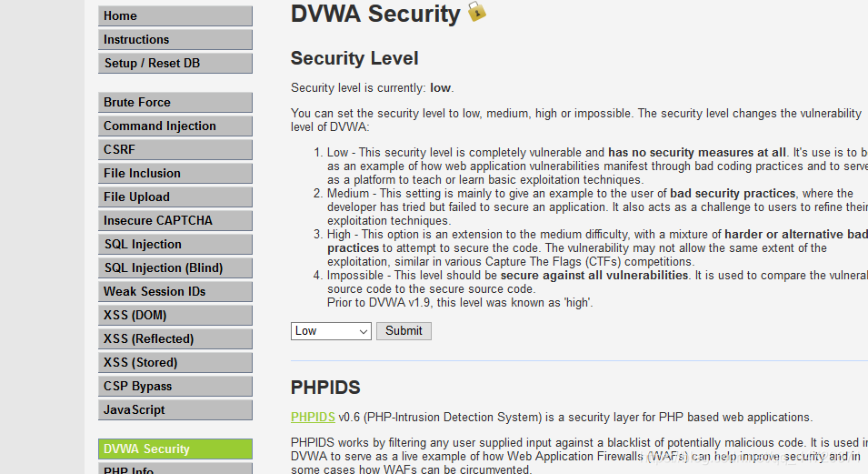Click the padlock icon beside DVWA Security
Screen dimensions: 868x474
[476, 12]
